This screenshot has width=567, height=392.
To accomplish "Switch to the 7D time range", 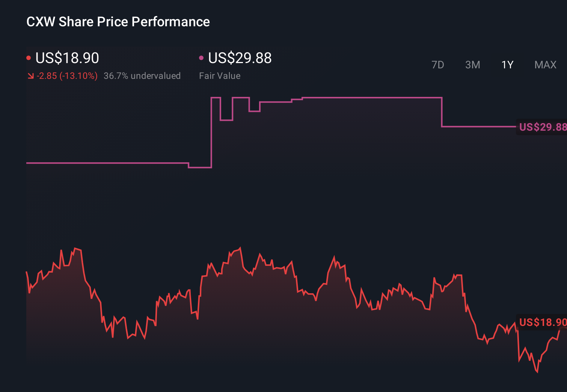I will click(438, 65).
